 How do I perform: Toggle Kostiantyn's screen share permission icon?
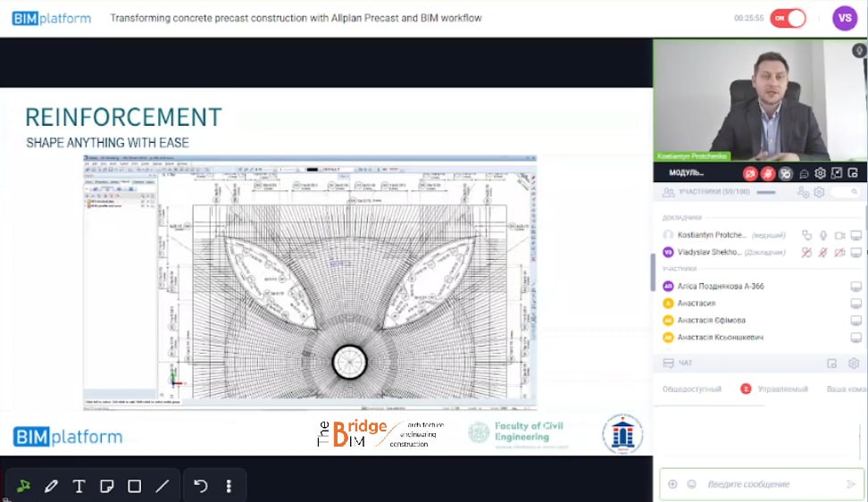point(806,235)
